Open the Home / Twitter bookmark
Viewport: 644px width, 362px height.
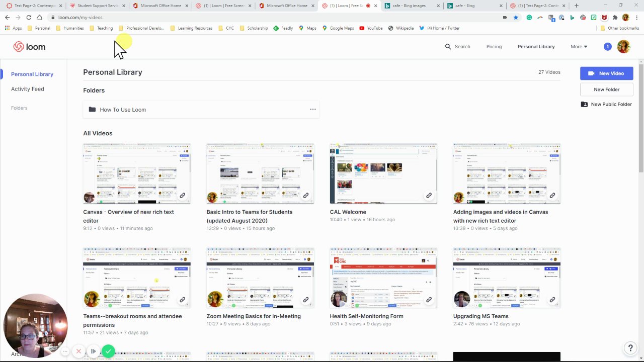439,28
